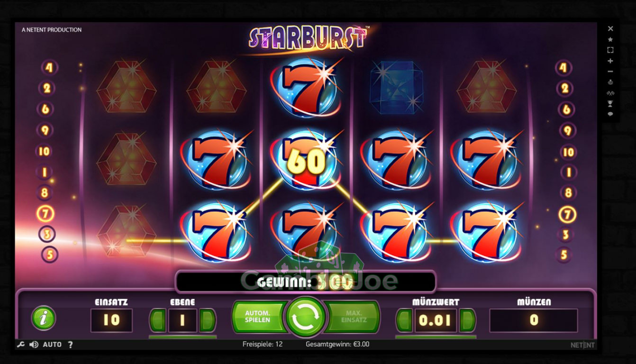Open the trophy icon in side panel
The width and height of the screenshot is (636, 364).
coord(610,103)
